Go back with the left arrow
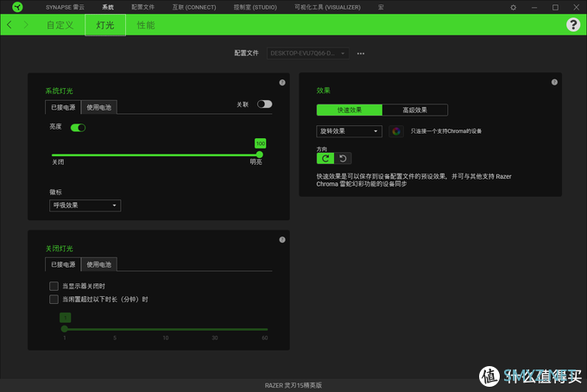The height and width of the screenshot is (392, 587). point(9,25)
